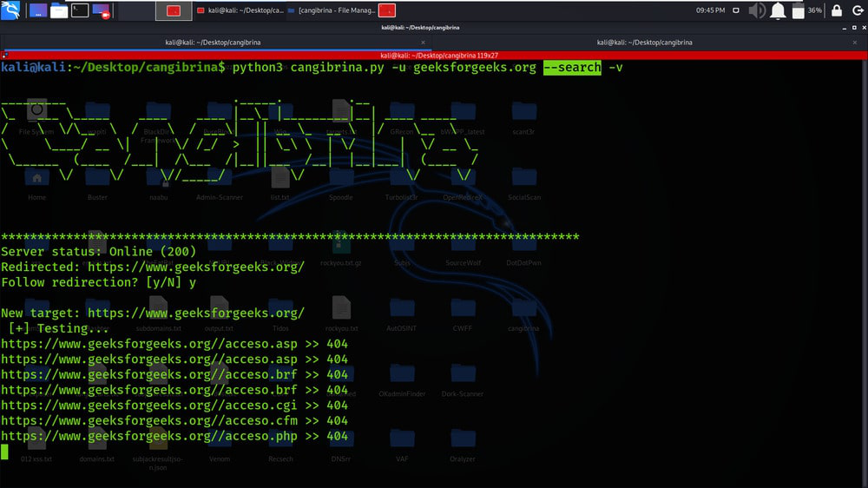Click the acceso.cgi >> 404 result line
The width and height of the screenshot is (868, 488).
[174, 406]
